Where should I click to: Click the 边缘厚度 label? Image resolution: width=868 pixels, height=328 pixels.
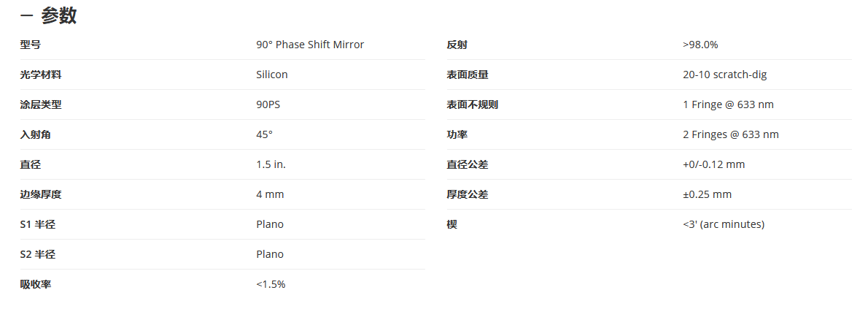pyautogui.click(x=41, y=194)
